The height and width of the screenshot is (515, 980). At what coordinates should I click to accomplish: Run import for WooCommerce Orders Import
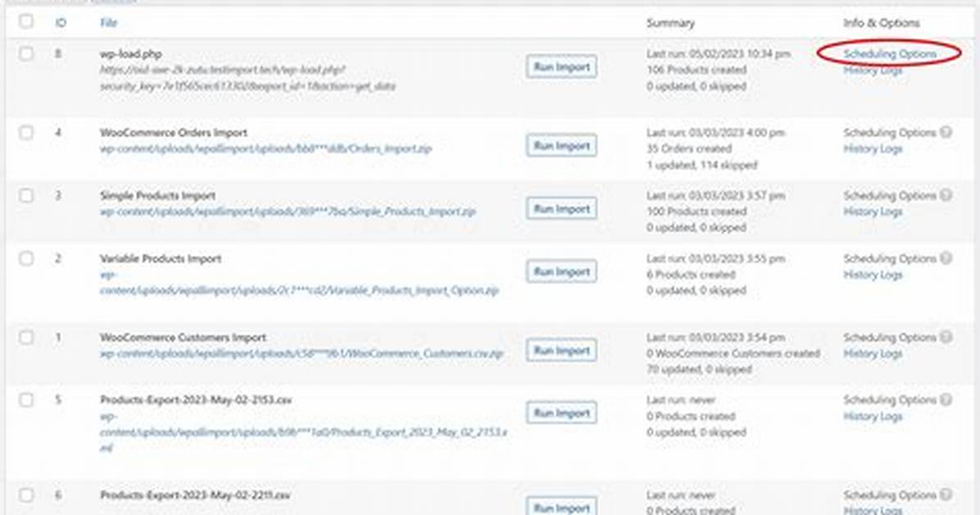pos(561,146)
